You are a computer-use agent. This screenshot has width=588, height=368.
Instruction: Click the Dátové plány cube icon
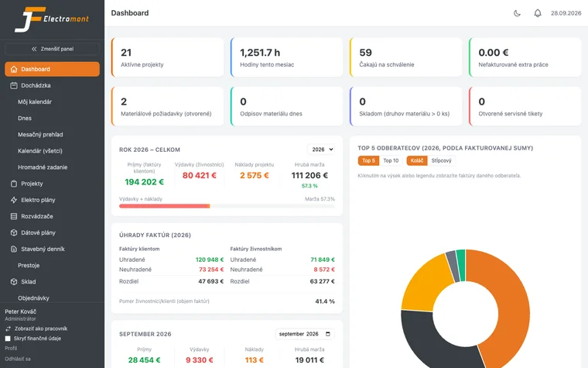click(x=14, y=233)
